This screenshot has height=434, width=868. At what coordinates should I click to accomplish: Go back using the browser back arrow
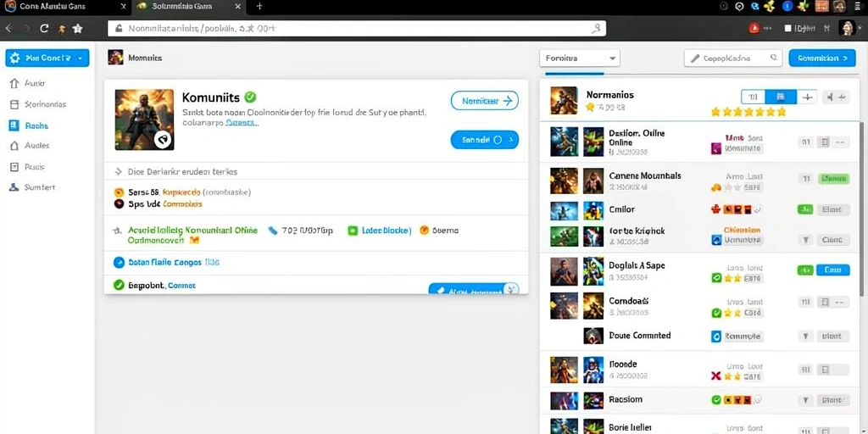pos(8,29)
